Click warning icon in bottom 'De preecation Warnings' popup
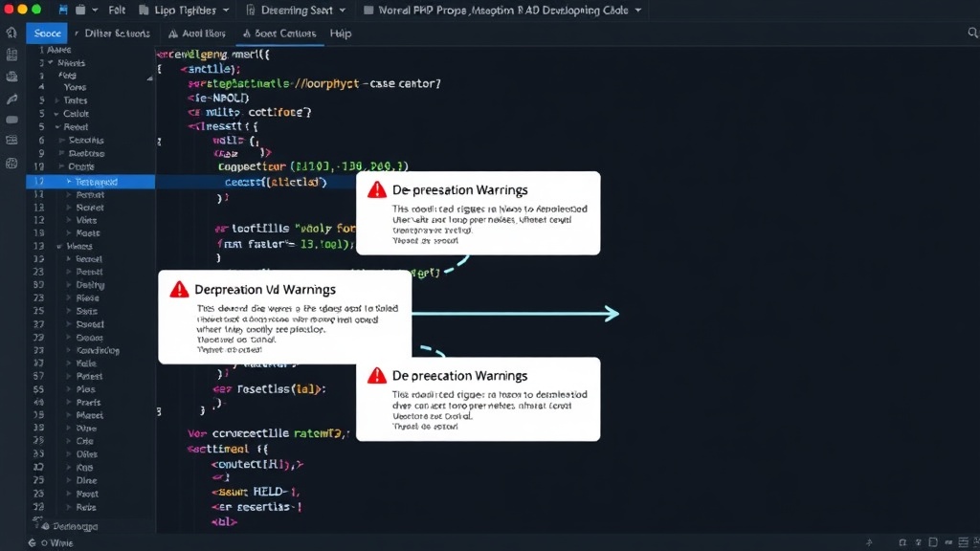The height and width of the screenshot is (551, 980). tap(377, 375)
